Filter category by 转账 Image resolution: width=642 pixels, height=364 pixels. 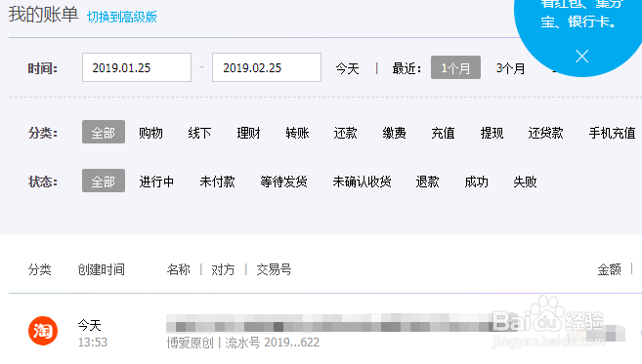[x=297, y=133]
